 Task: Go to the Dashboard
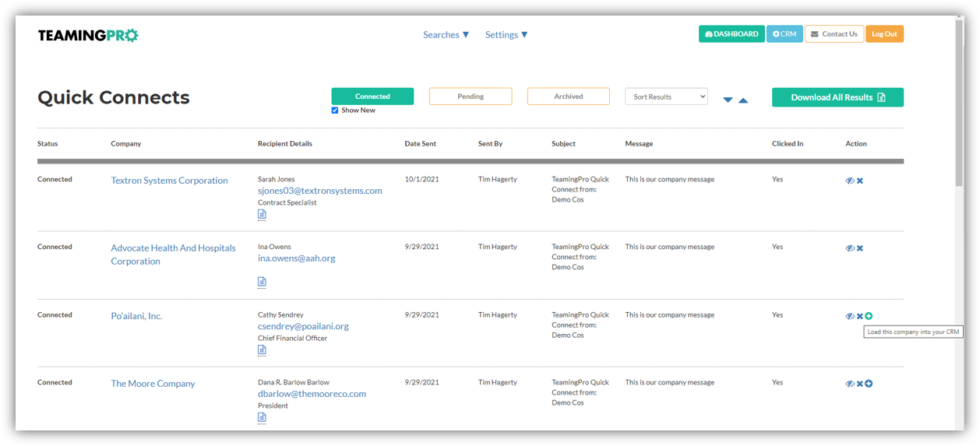[731, 34]
